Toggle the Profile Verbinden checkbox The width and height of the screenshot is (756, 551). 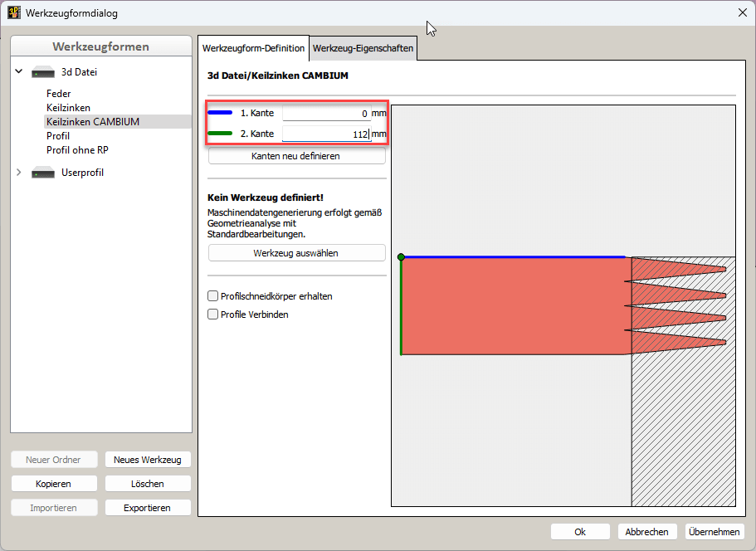point(213,315)
